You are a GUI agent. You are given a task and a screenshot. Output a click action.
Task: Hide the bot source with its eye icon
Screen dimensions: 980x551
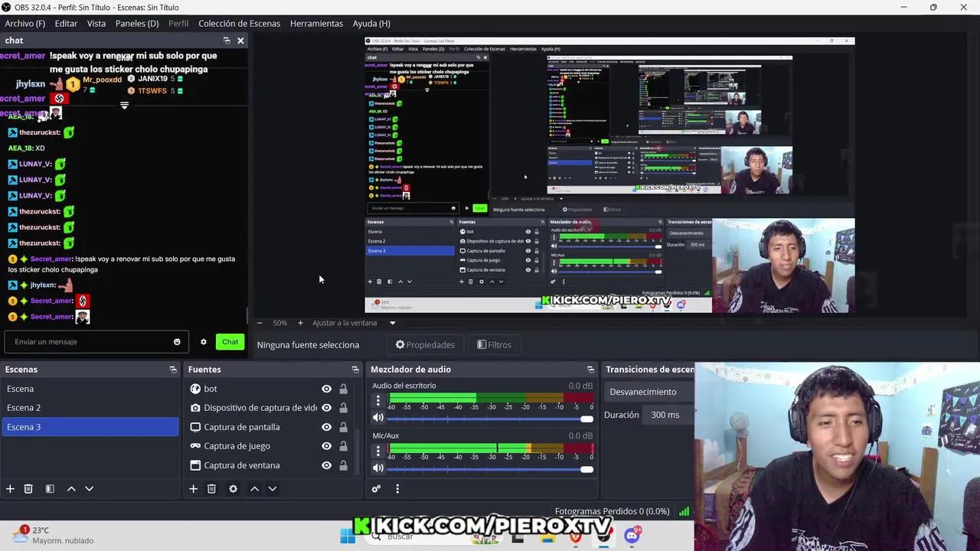[x=327, y=389]
